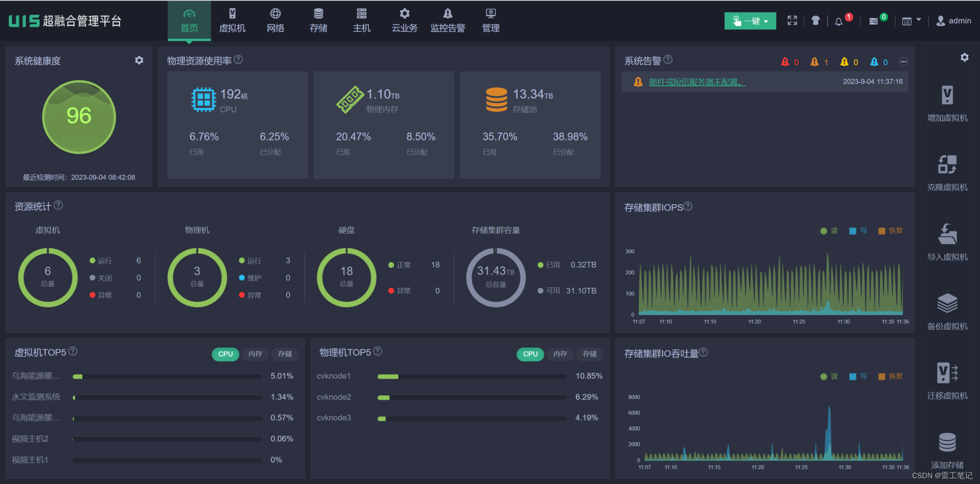Click 增加虚拟机 add VM shortcut
This screenshot has width=980, height=484.
[x=947, y=104]
